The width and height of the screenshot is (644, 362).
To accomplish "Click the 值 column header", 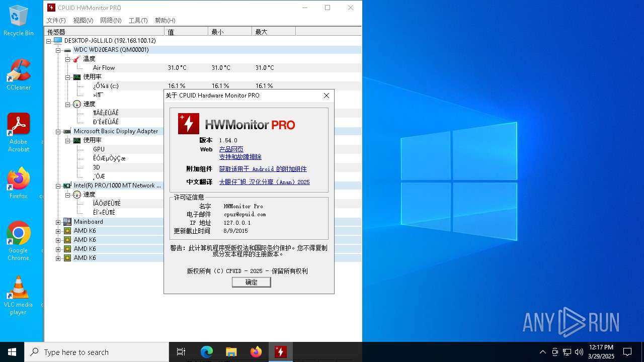I will tap(186, 32).
